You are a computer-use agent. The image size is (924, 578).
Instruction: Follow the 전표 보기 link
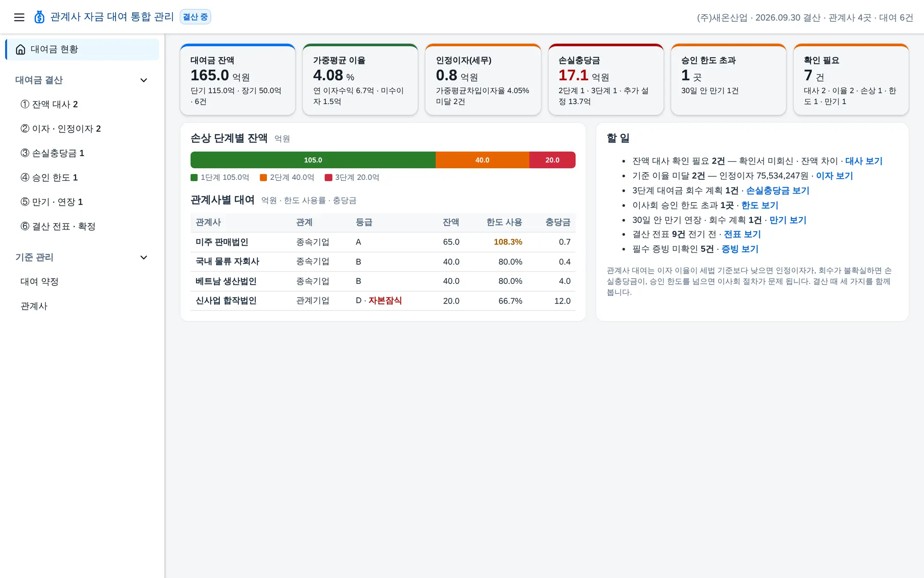point(742,234)
